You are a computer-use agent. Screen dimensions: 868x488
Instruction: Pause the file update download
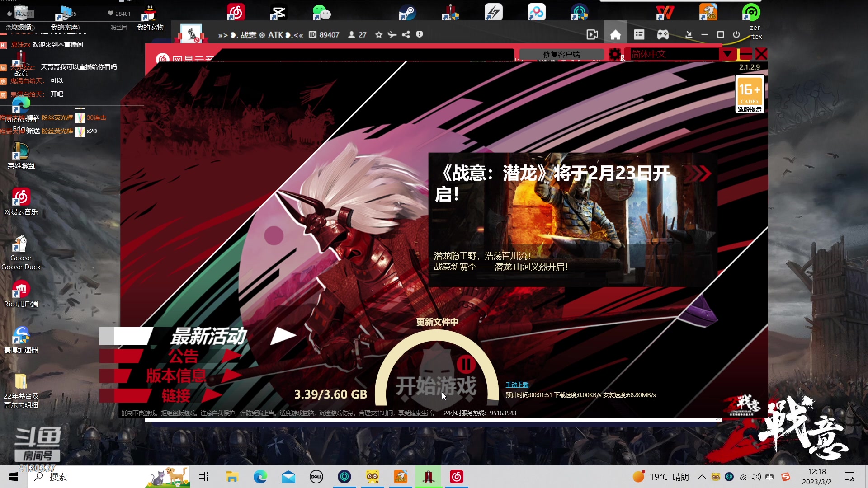[466, 364]
